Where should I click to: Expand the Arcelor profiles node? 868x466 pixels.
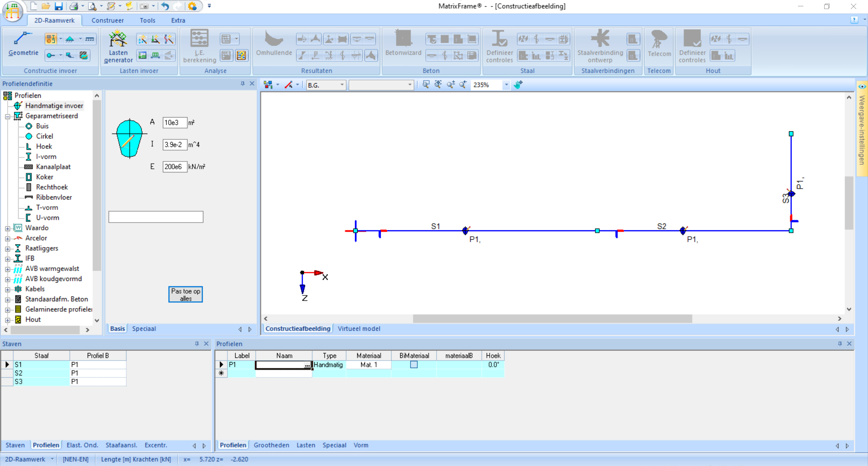click(x=8, y=238)
